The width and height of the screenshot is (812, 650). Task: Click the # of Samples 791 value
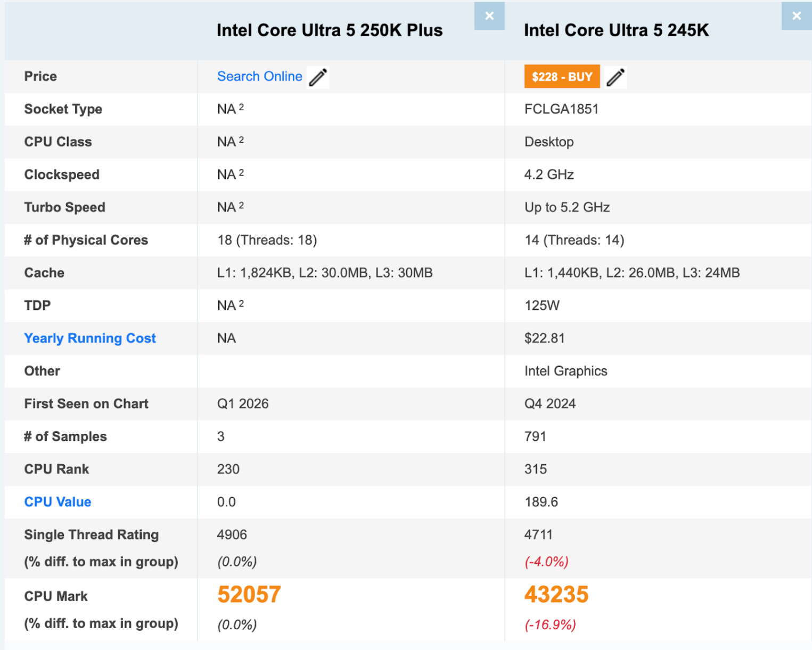click(x=535, y=437)
